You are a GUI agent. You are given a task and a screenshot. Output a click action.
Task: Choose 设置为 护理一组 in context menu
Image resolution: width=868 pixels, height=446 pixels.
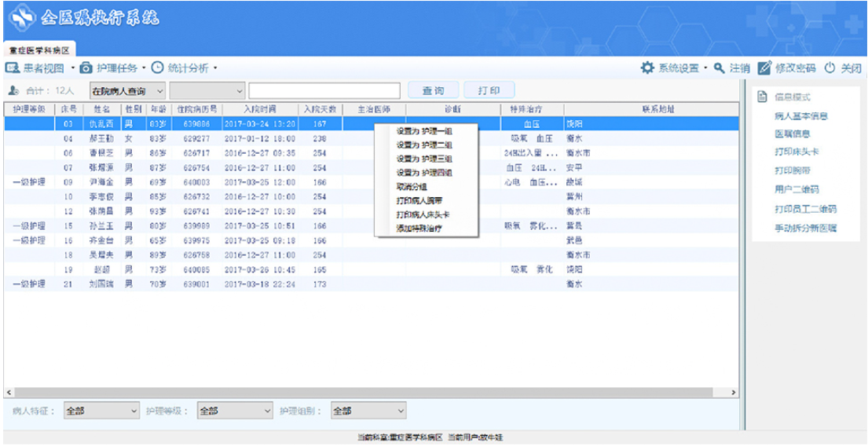click(427, 131)
